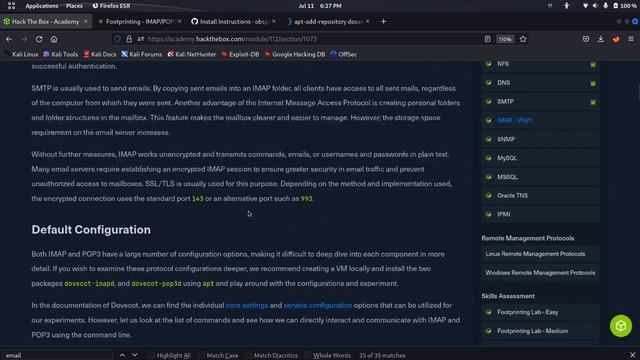Screen dimensions: 640x360
Task: Jump to previous find match arrow
Action: pyautogui.click(x=122, y=355)
